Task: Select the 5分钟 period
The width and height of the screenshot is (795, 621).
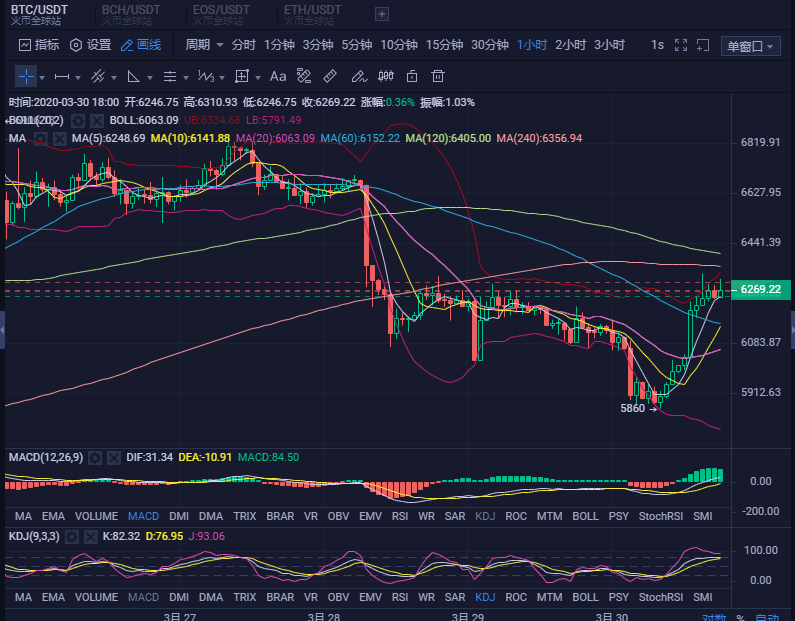Action: click(356, 45)
